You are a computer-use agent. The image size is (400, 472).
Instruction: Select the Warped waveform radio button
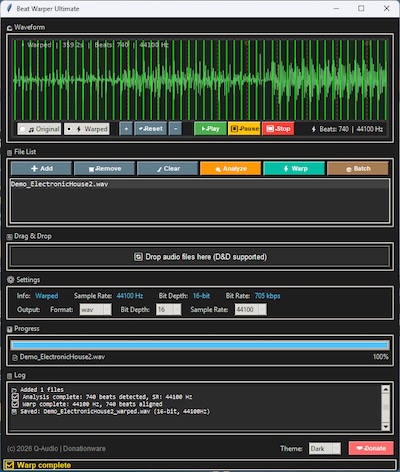click(x=87, y=129)
